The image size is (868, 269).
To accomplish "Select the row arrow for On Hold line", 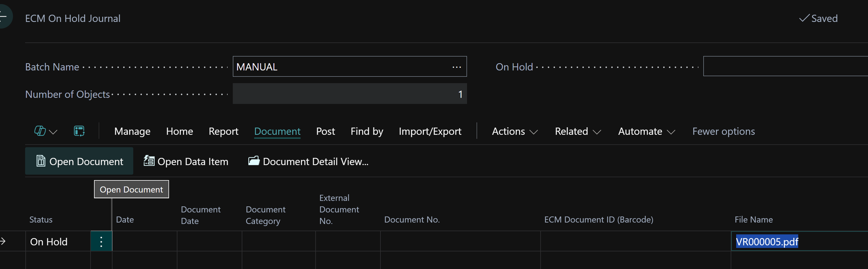I will pyautogui.click(x=3, y=241).
